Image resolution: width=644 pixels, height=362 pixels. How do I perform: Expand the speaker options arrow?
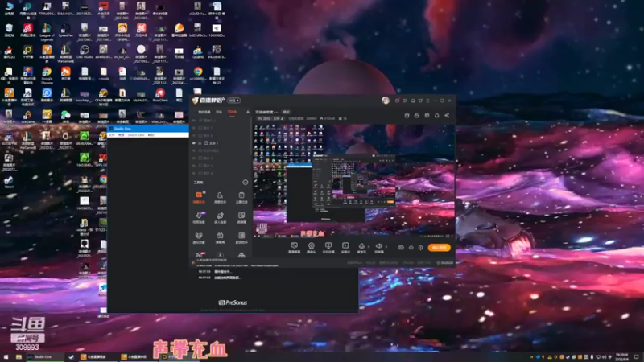[x=386, y=247]
